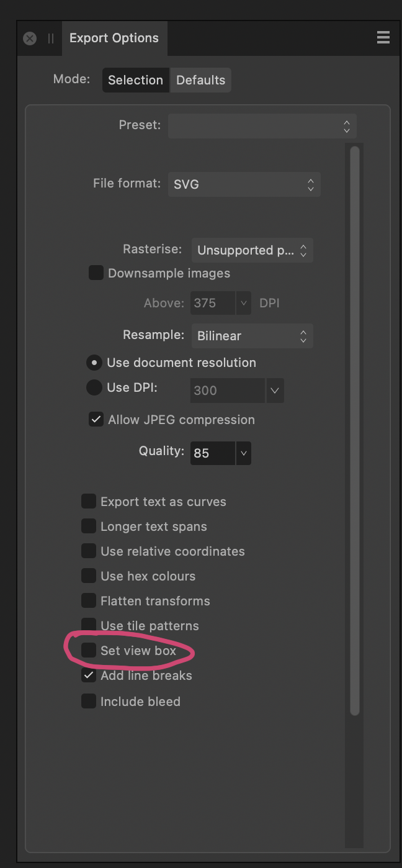The width and height of the screenshot is (402, 868).
Task: Choose Use document resolution radio button
Action: pyautogui.click(x=94, y=363)
